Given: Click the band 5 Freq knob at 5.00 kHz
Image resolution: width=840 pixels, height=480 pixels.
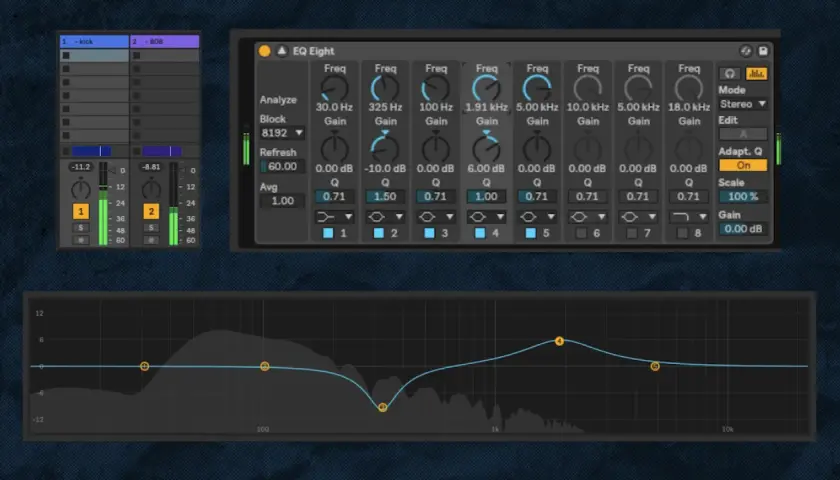Looking at the screenshot, I should click(537, 88).
